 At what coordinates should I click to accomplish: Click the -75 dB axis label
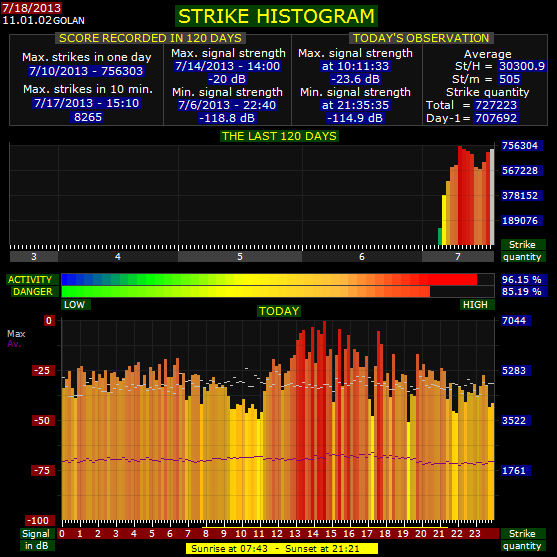tap(42, 471)
